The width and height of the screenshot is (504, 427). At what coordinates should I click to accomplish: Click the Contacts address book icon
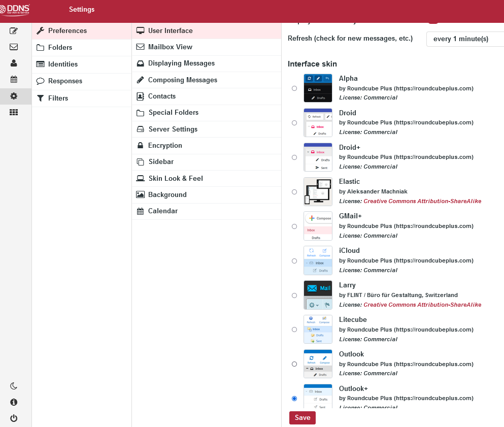pos(140,96)
